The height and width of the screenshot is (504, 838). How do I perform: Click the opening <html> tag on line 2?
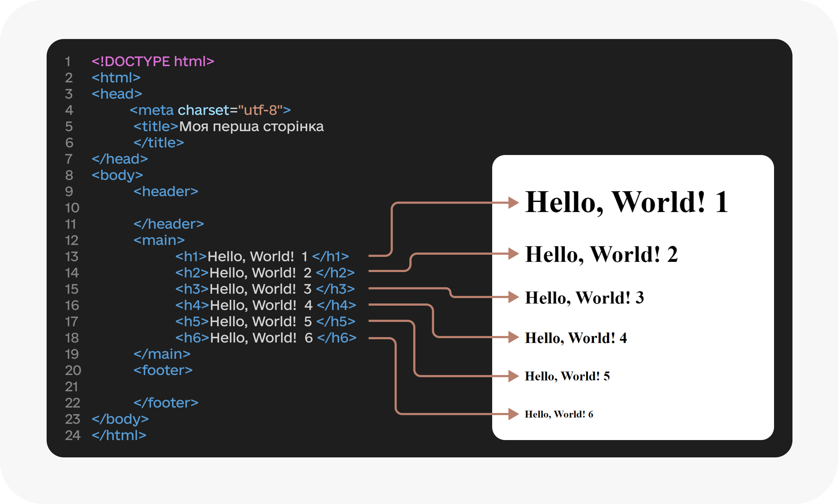tap(116, 78)
